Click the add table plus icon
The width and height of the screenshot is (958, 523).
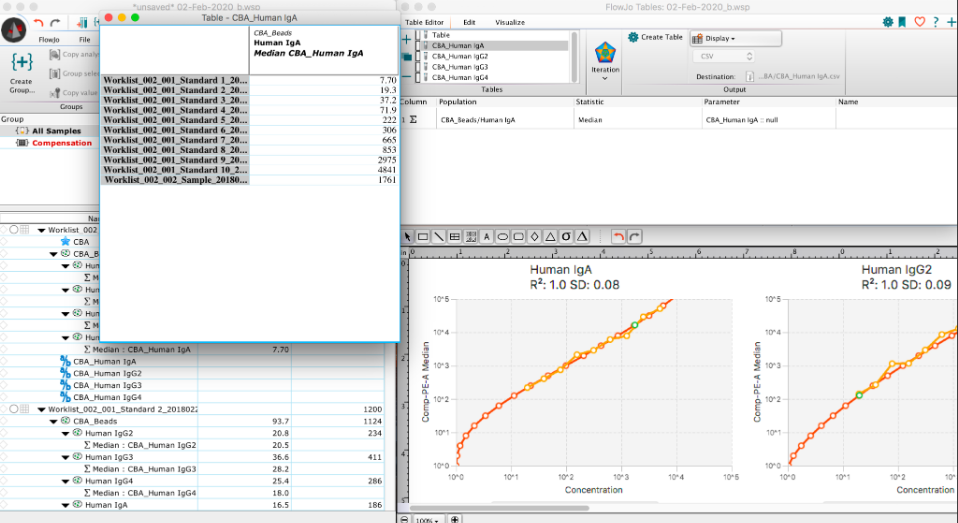[x=406, y=40]
